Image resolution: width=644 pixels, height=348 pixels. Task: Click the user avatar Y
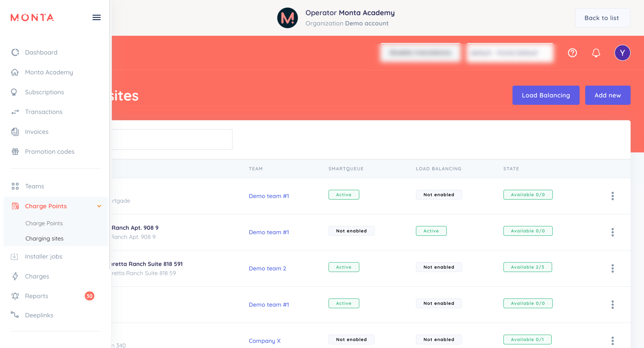click(x=622, y=53)
